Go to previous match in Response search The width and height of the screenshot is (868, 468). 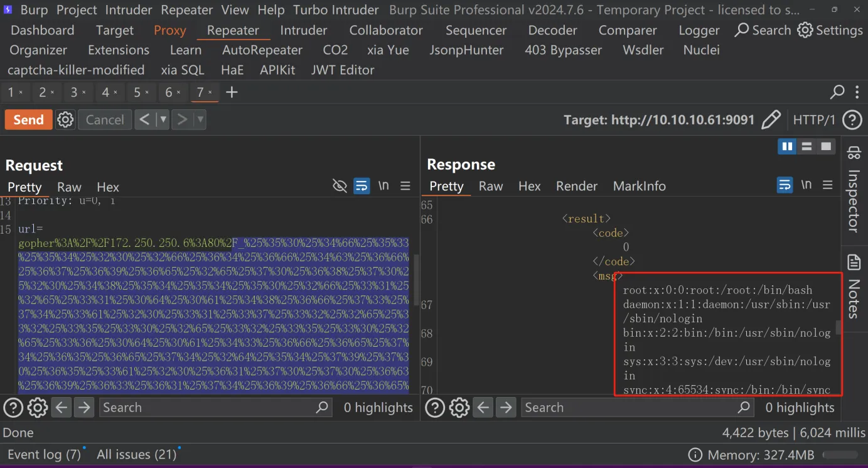point(483,408)
